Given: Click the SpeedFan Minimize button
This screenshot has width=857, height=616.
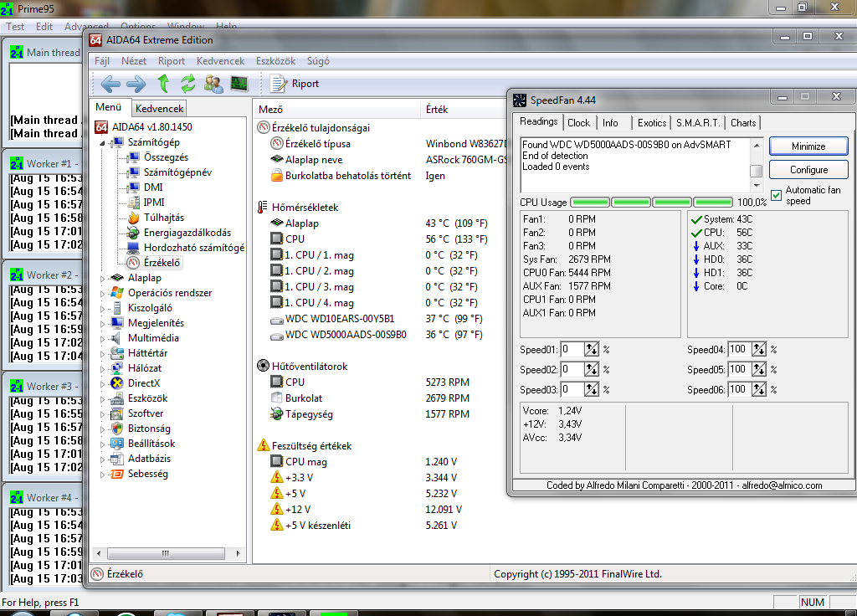Looking at the screenshot, I should 808,146.
